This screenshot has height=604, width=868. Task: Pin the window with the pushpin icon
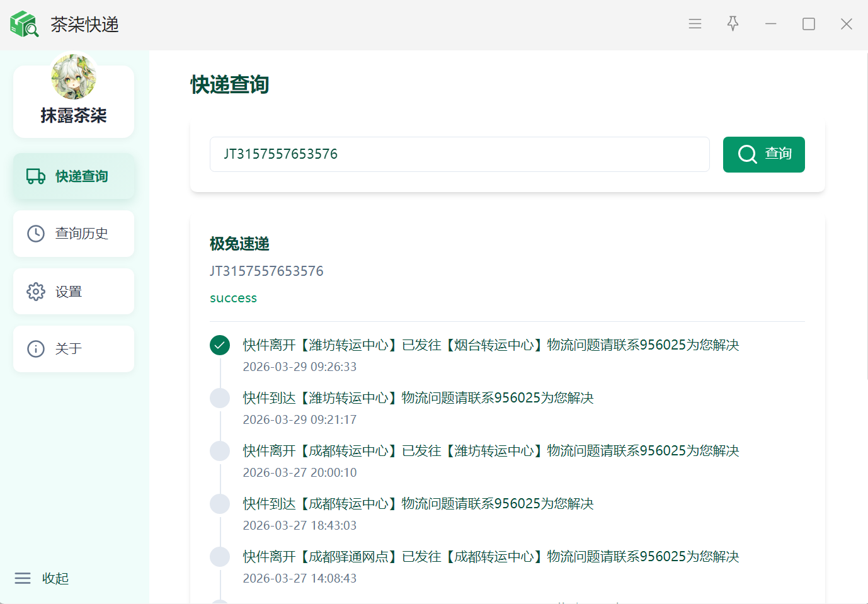click(733, 24)
